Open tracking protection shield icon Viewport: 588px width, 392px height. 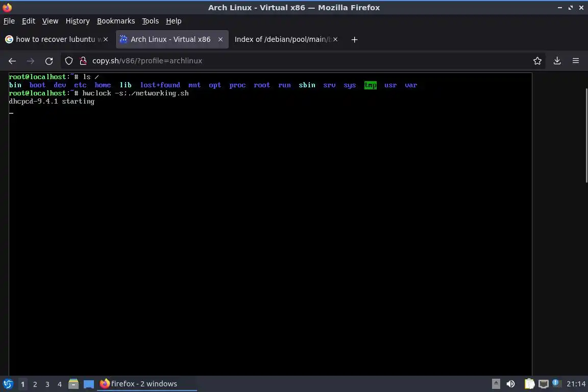pyautogui.click(x=69, y=61)
